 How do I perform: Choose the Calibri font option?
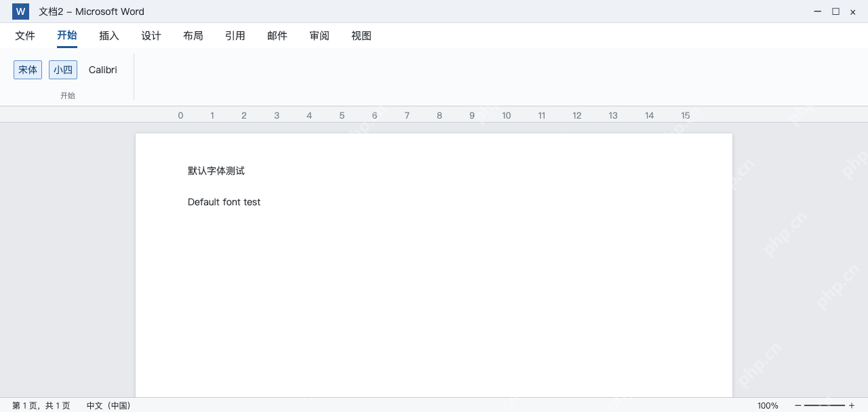pos(103,70)
